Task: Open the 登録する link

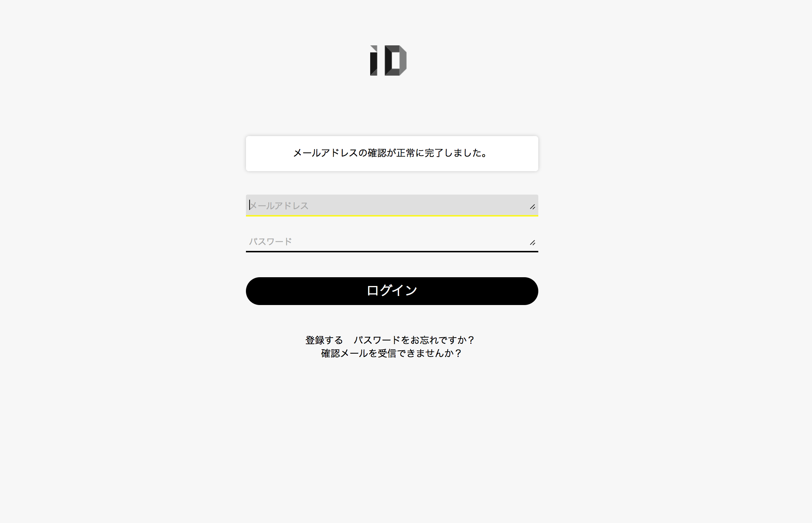Action: click(x=324, y=340)
